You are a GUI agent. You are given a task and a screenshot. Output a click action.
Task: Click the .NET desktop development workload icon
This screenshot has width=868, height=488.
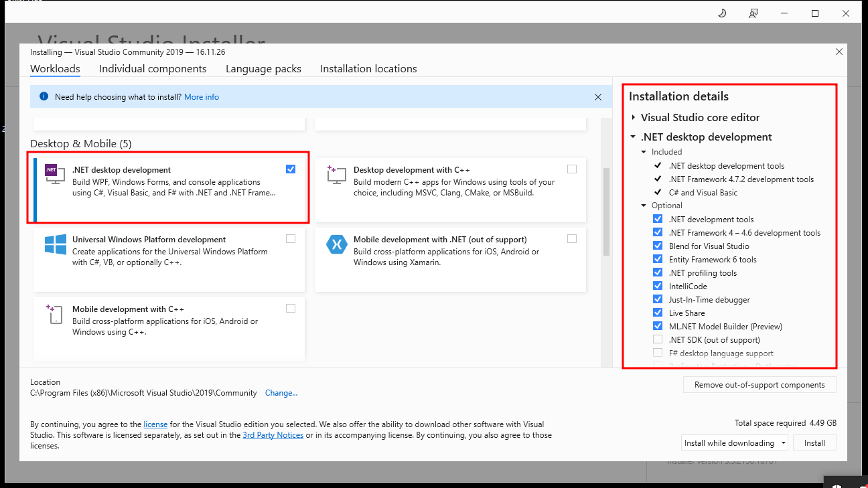coord(55,173)
